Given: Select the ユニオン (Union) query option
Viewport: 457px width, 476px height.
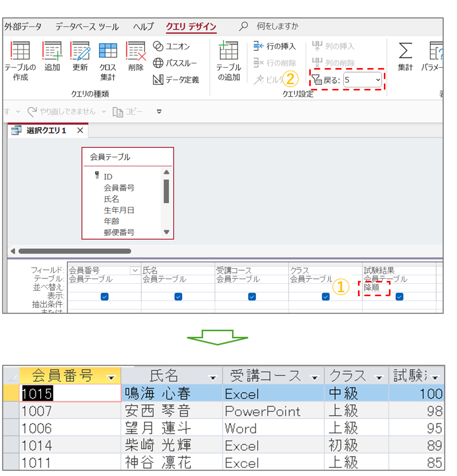Looking at the screenshot, I should (172, 46).
